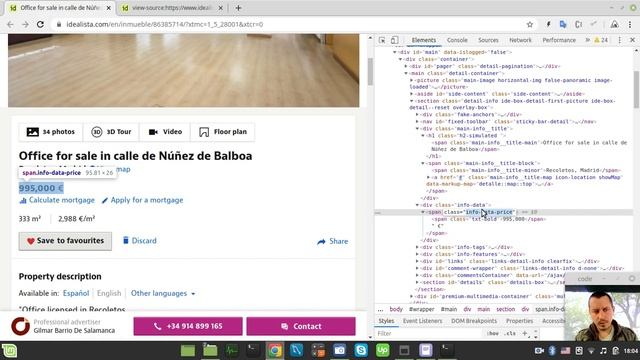Click the browser forward arrow
This screenshot has height=360, width=640.
tap(25, 24)
